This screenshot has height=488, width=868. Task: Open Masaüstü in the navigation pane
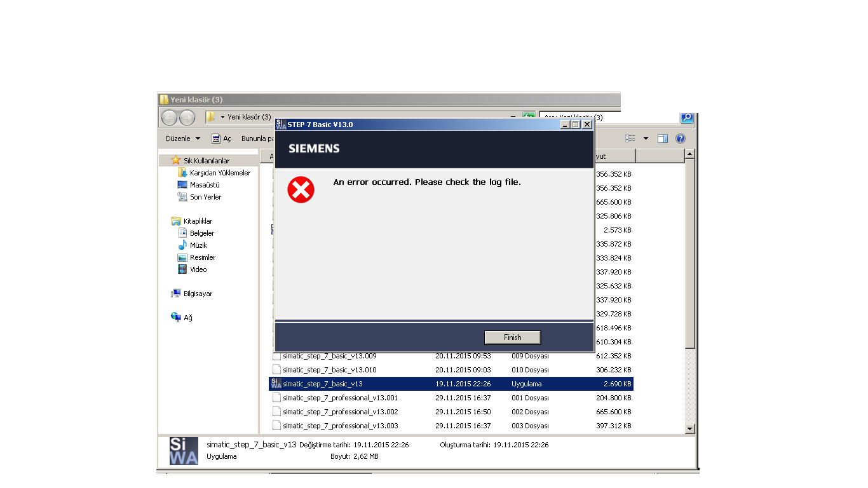[205, 185]
